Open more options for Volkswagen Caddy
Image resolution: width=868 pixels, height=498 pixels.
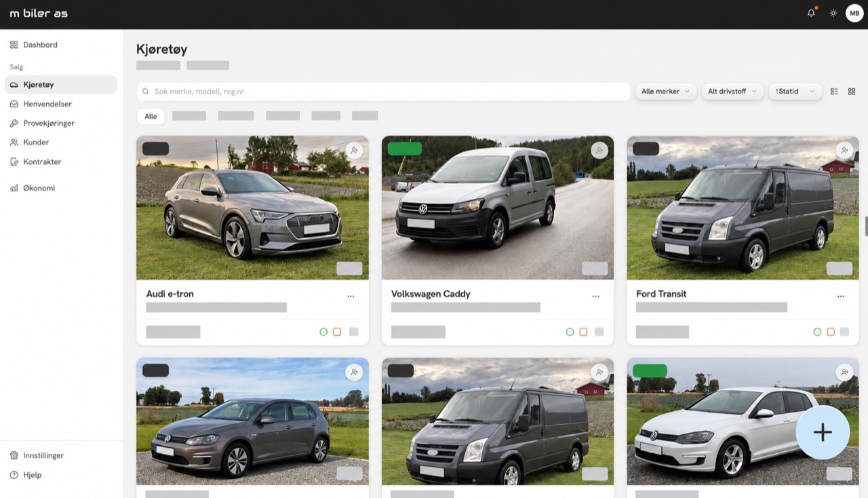[595, 296]
